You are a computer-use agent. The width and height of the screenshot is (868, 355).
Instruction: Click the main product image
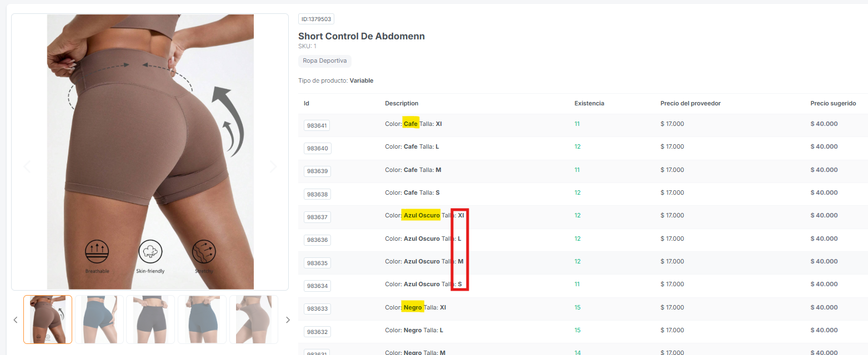coord(150,152)
